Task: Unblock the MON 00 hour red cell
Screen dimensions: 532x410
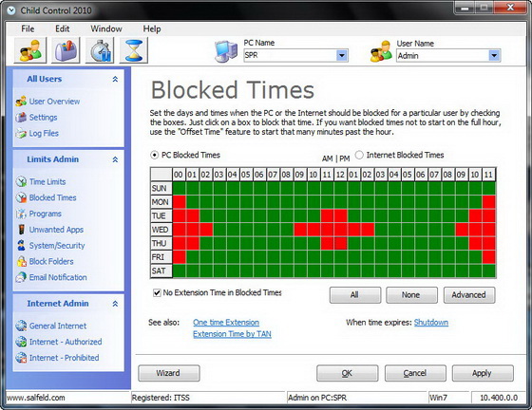Action: point(180,202)
